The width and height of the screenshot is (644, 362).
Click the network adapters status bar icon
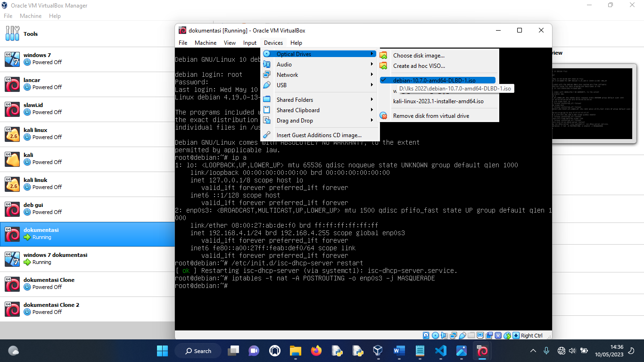[453, 335]
